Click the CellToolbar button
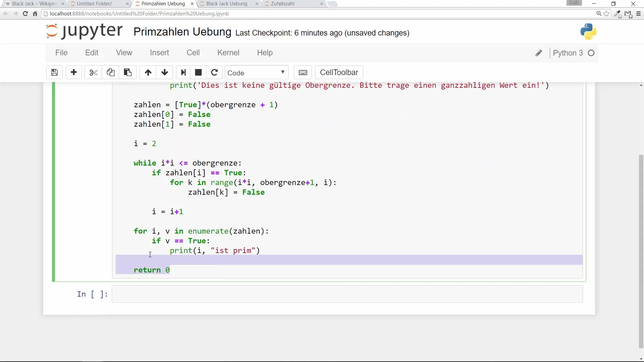 click(x=339, y=72)
